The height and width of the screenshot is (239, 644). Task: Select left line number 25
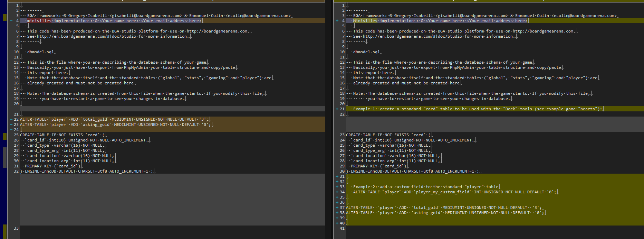16,135
